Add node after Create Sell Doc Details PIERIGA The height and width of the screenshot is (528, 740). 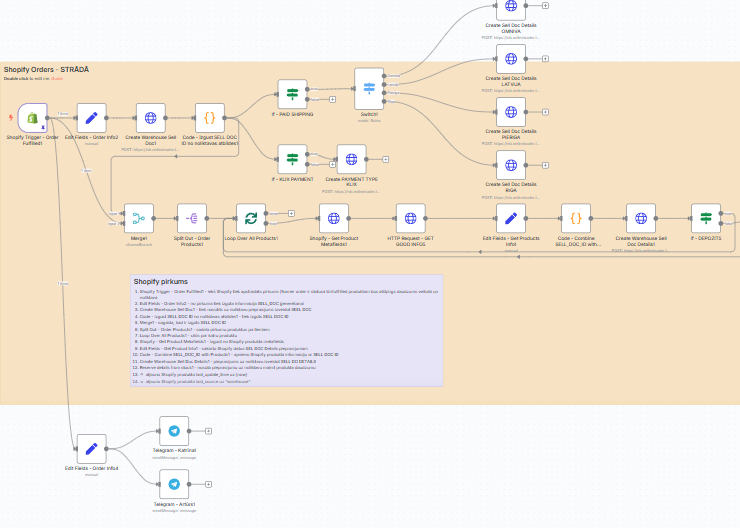(x=545, y=112)
